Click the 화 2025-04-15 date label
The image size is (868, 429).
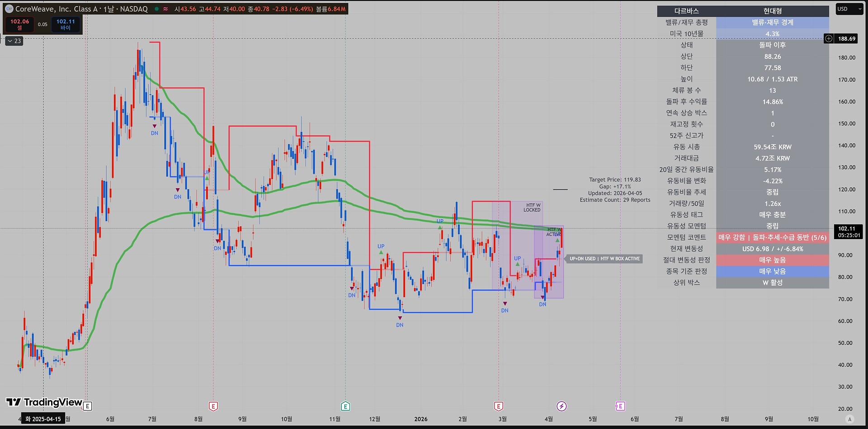pos(43,419)
